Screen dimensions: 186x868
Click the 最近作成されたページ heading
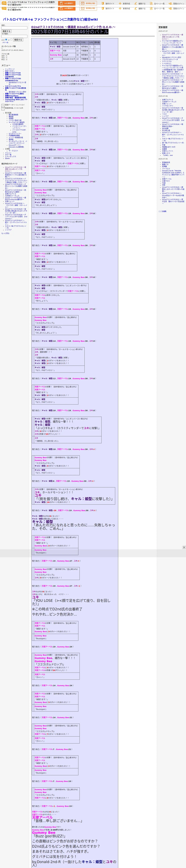pyautogui.click(x=9, y=164)
